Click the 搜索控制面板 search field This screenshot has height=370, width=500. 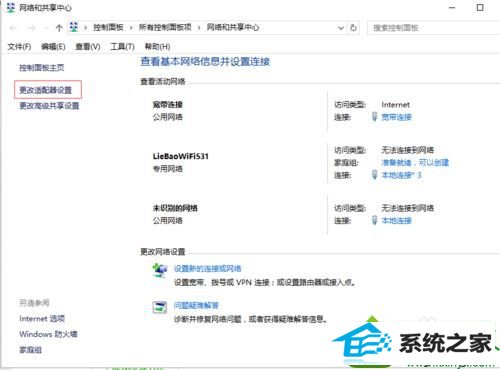click(433, 28)
